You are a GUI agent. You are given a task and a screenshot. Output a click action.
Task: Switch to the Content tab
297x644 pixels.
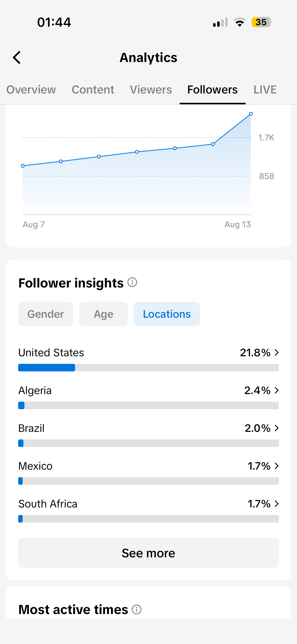pyautogui.click(x=93, y=90)
